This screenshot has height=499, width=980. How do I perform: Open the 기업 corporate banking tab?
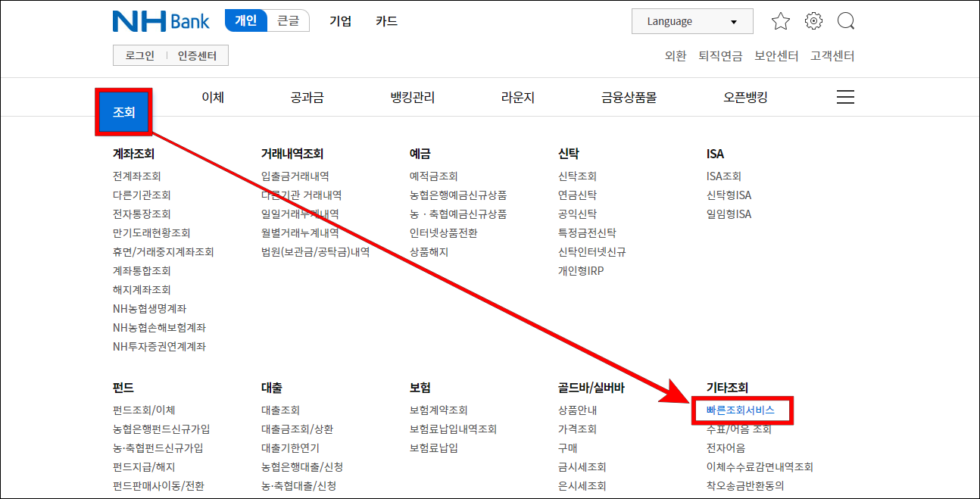pyautogui.click(x=340, y=21)
